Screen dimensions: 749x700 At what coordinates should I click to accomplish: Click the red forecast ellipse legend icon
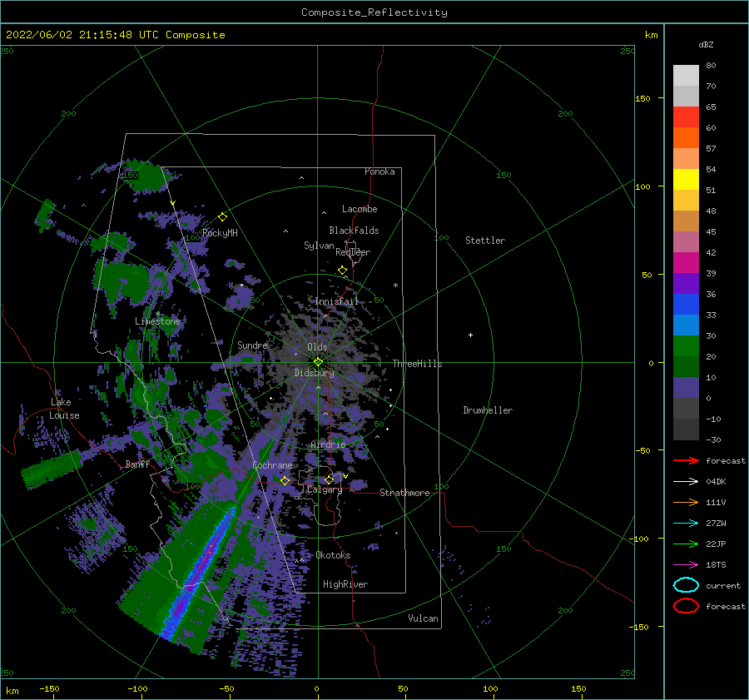point(686,606)
